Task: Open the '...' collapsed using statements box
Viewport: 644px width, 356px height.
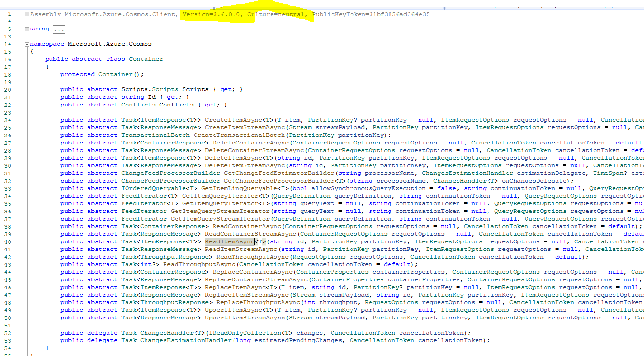Action: (x=59, y=29)
